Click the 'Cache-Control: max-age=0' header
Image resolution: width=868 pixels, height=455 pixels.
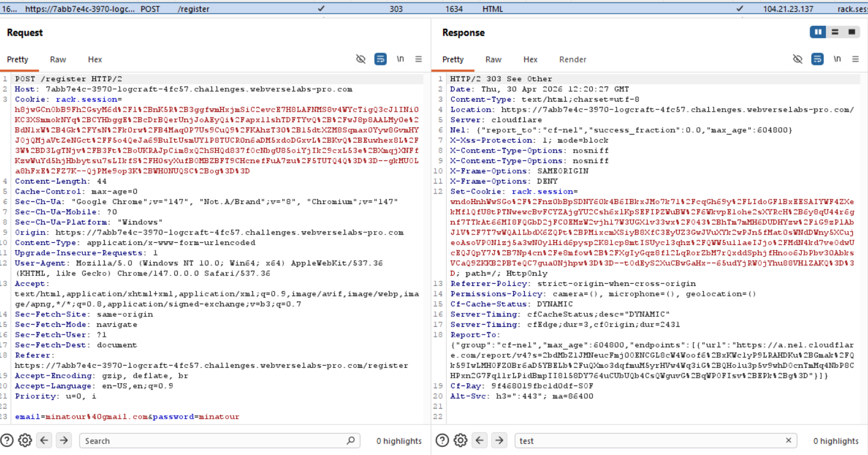click(76, 191)
